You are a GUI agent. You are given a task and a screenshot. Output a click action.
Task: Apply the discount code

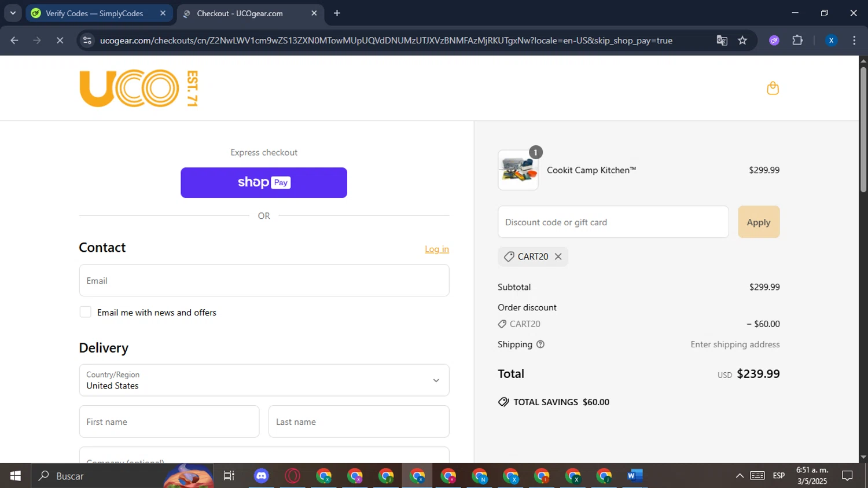[x=759, y=222]
